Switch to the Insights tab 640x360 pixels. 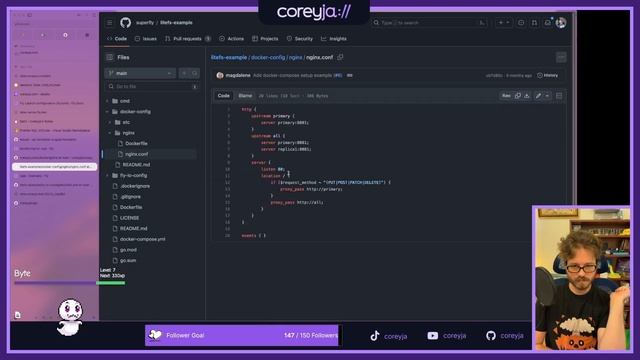pos(334,39)
